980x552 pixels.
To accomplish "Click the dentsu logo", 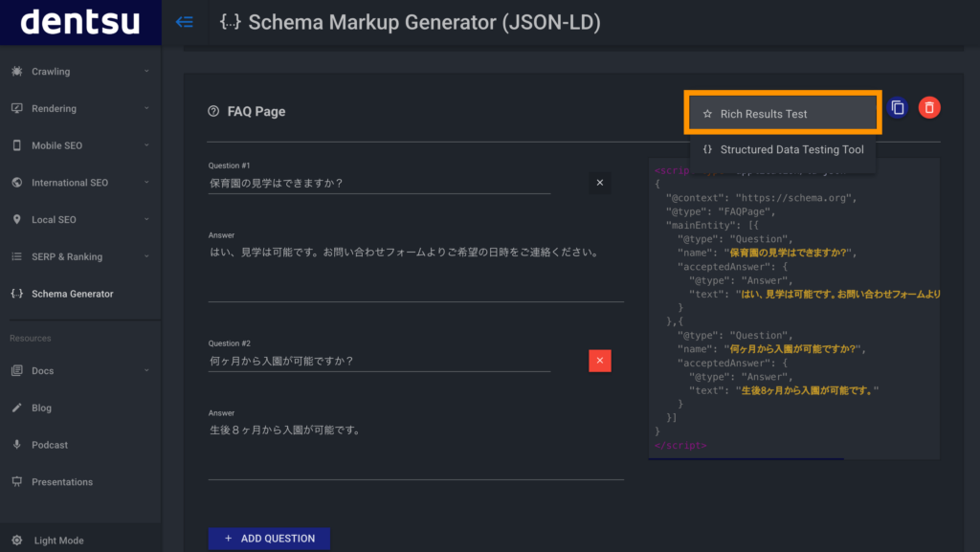I will pos(80,22).
